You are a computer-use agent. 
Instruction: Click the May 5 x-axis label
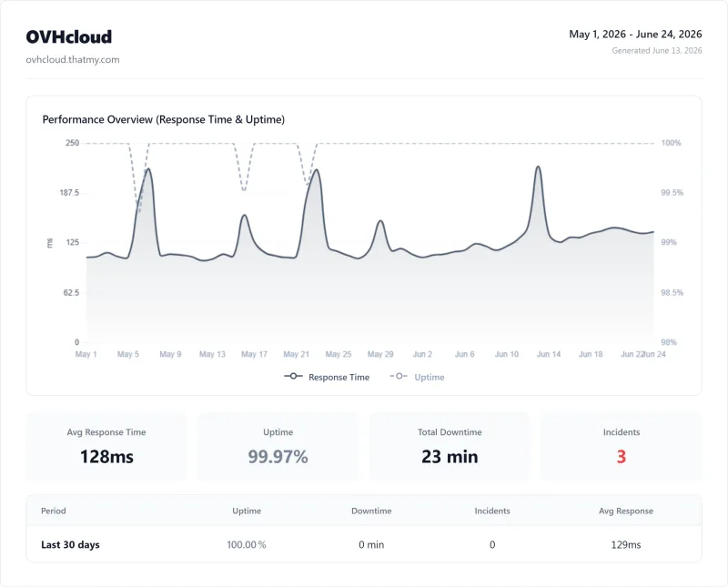point(128,354)
